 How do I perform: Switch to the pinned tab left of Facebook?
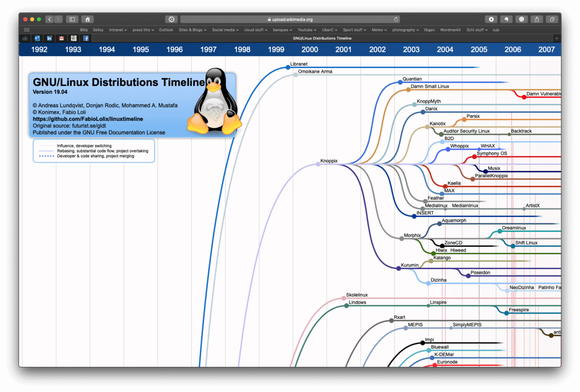(x=73, y=38)
